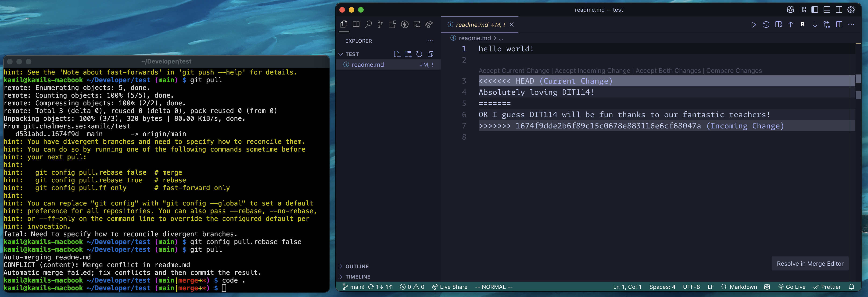Expand the TIMELINE section
The height and width of the screenshot is (297, 868).
tap(357, 276)
